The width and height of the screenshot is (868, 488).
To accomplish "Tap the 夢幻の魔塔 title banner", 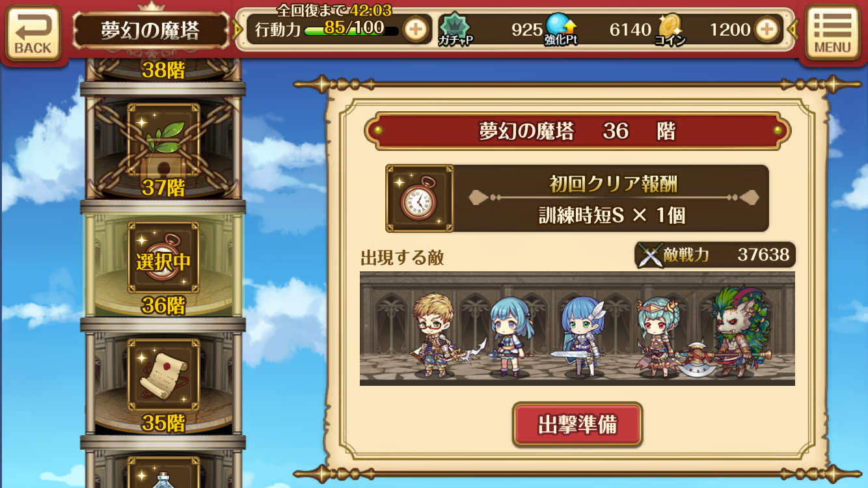I will pos(150,31).
